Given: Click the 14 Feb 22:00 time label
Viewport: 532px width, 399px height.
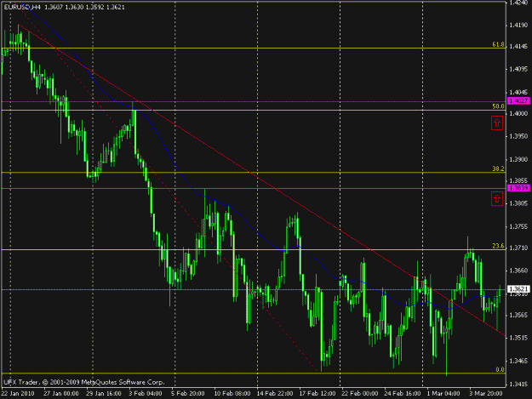Looking at the screenshot, I should click(275, 393).
